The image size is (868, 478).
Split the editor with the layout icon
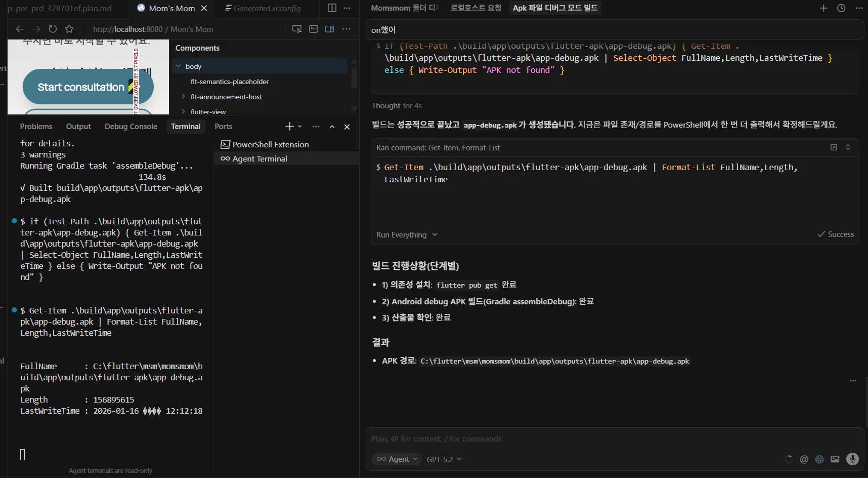pyautogui.click(x=332, y=8)
